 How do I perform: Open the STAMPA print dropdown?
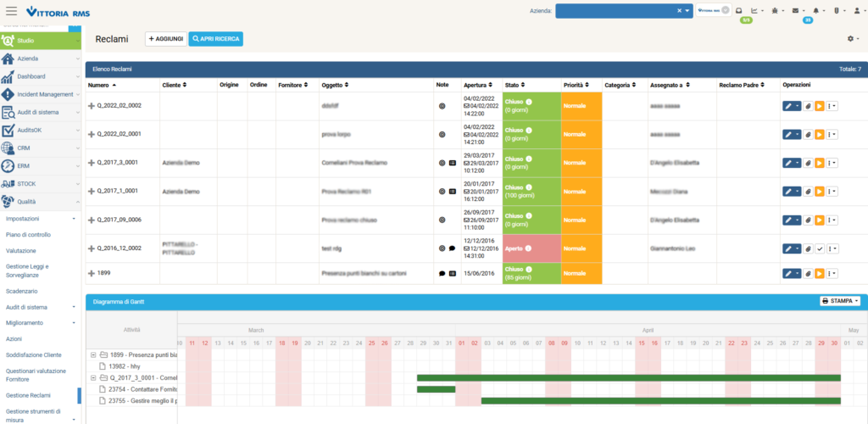(840, 301)
